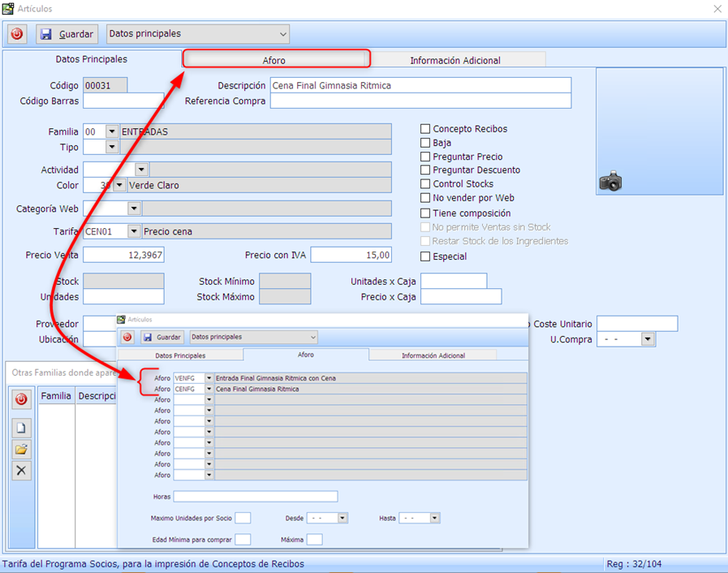Image resolution: width=728 pixels, height=573 pixels.
Task: Click the camera icon in photo area
Action: (610, 182)
